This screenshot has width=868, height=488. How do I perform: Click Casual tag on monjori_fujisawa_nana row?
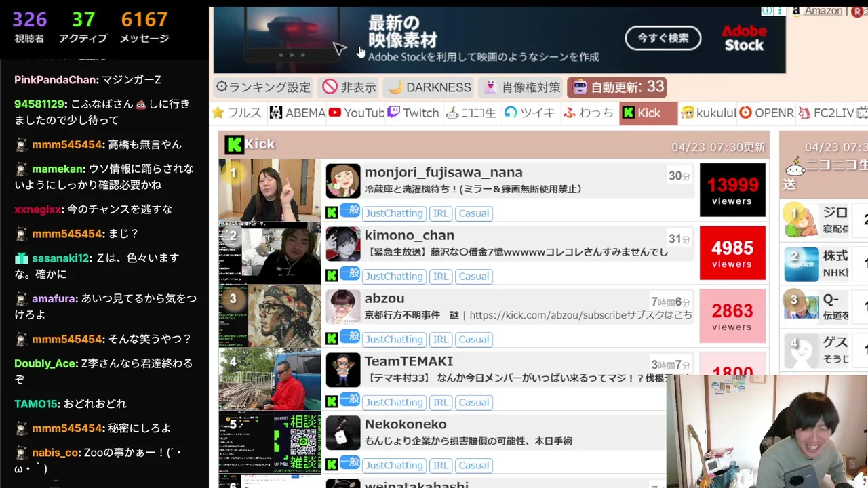473,213
